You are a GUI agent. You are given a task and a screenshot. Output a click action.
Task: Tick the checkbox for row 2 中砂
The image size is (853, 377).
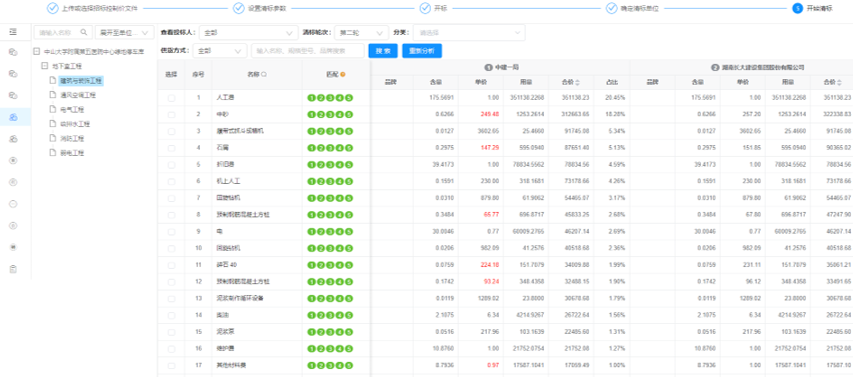[x=171, y=115]
